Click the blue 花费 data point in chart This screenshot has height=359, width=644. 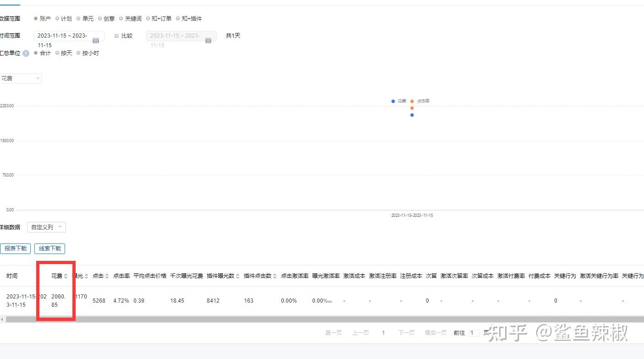point(412,115)
